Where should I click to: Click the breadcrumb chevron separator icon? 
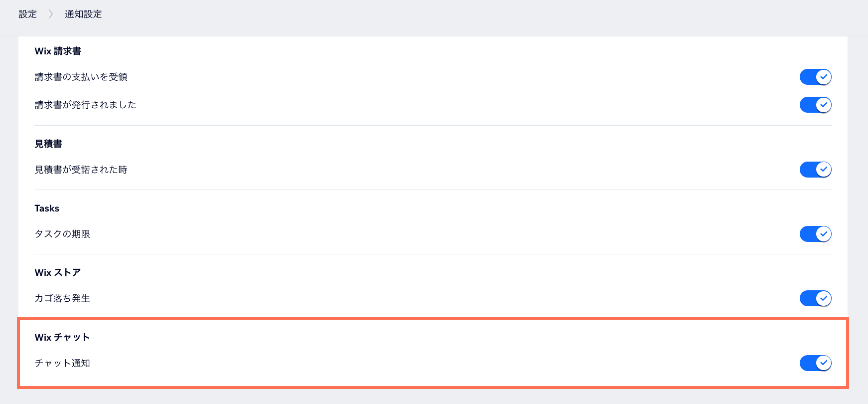[x=50, y=14]
